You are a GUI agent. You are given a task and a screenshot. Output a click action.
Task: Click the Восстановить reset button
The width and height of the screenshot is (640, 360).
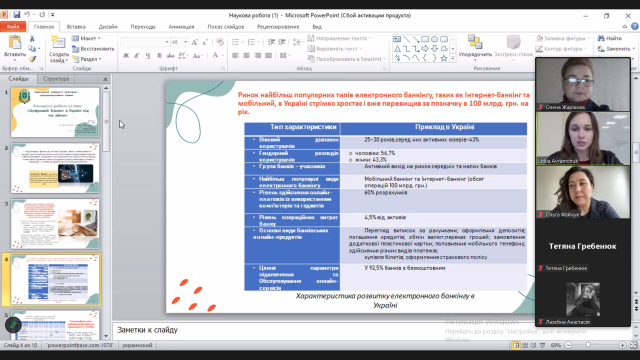[x=93, y=49]
